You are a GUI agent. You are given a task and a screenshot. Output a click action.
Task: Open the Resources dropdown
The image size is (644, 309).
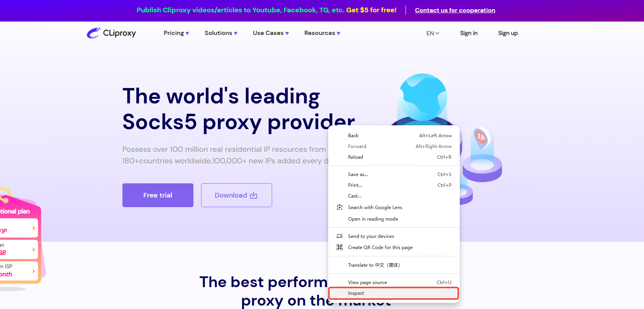point(322,33)
